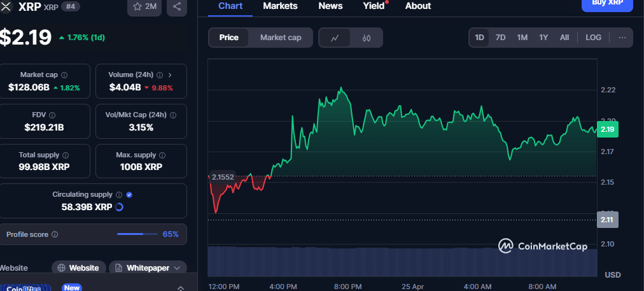Open the Yield tab
Viewport: 644px width, 291px height.
[x=374, y=6]
